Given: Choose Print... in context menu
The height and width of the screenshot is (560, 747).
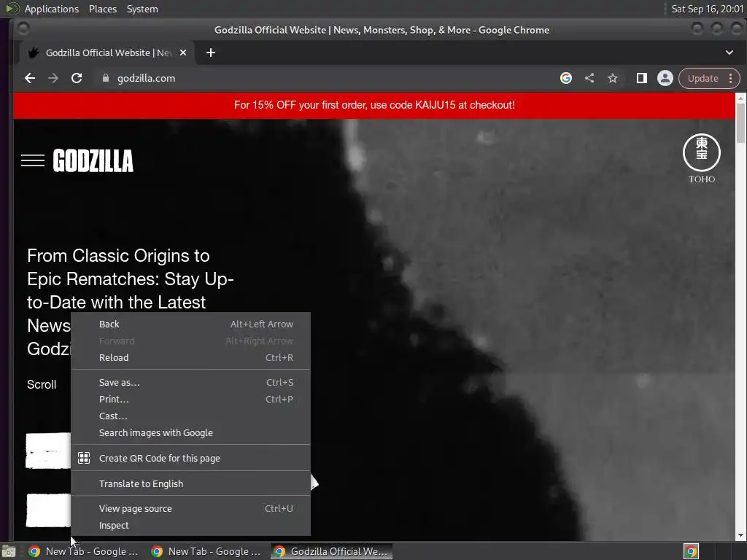Looking at the screenshot, I should [190, 399].
